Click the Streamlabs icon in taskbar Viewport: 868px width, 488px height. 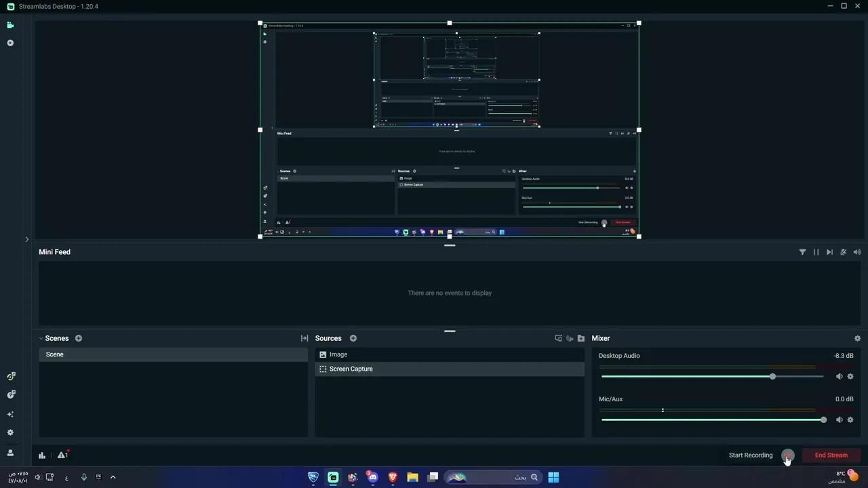333,477
